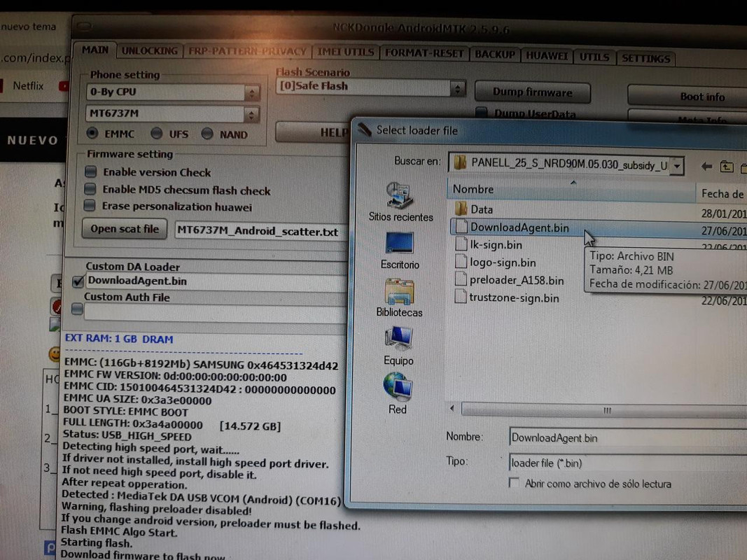
Task: Select trustzone-sign.bin file icon
Action: pyautogui.click(x=460, y=297)
